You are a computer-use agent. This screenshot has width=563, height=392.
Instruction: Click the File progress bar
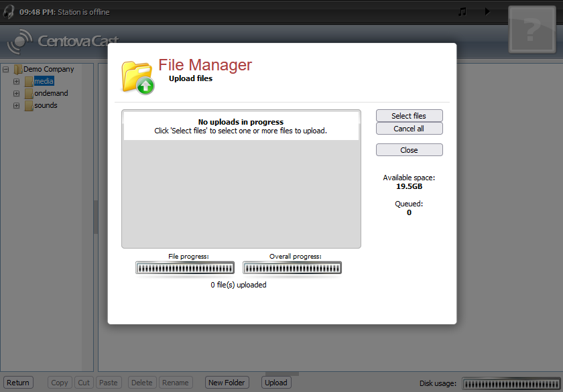pos(185,268)
